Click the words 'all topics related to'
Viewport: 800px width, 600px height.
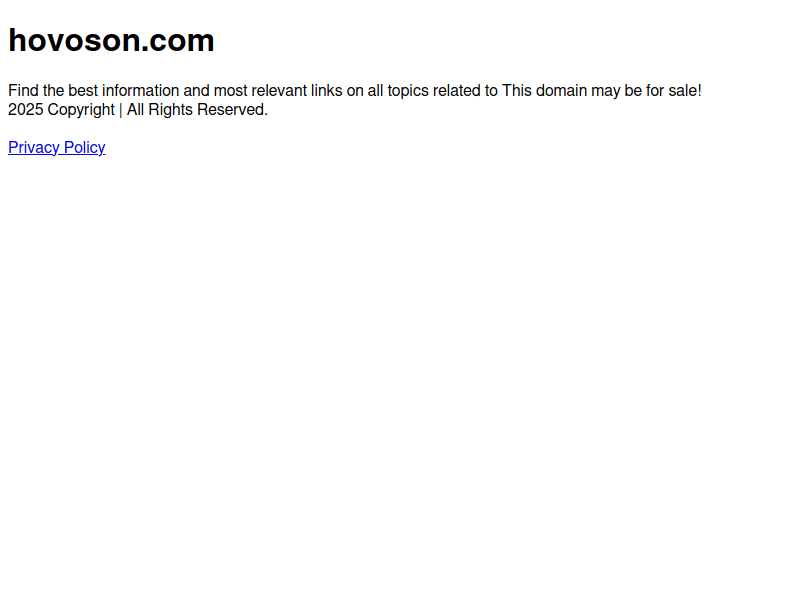(x=433, y=91)
